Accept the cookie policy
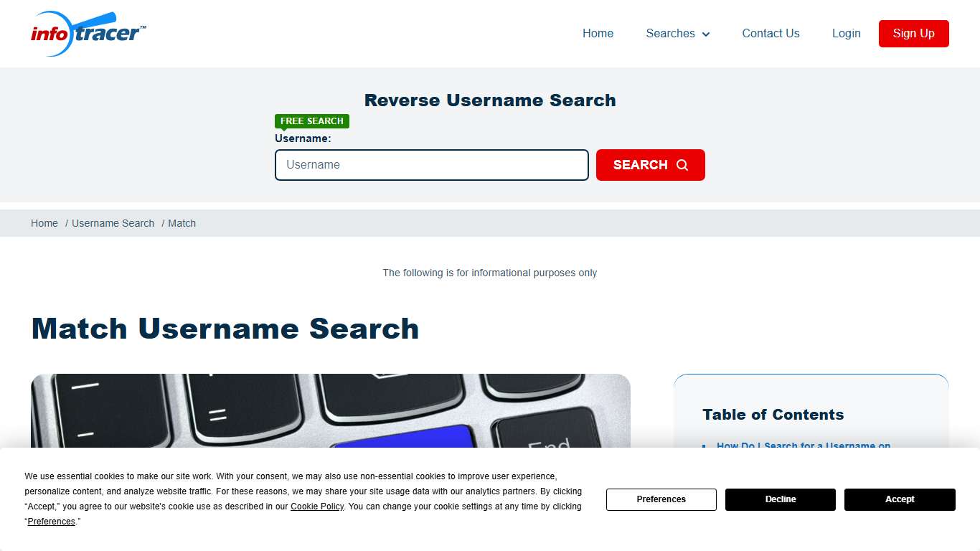Viewport: 980px width, 551px height. 899,499
